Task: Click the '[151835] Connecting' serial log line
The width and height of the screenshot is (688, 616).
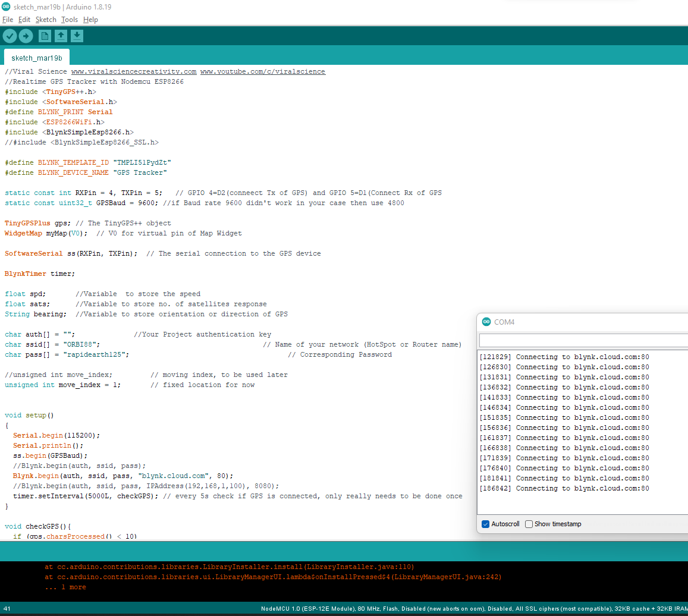Action: coord(564,417)
